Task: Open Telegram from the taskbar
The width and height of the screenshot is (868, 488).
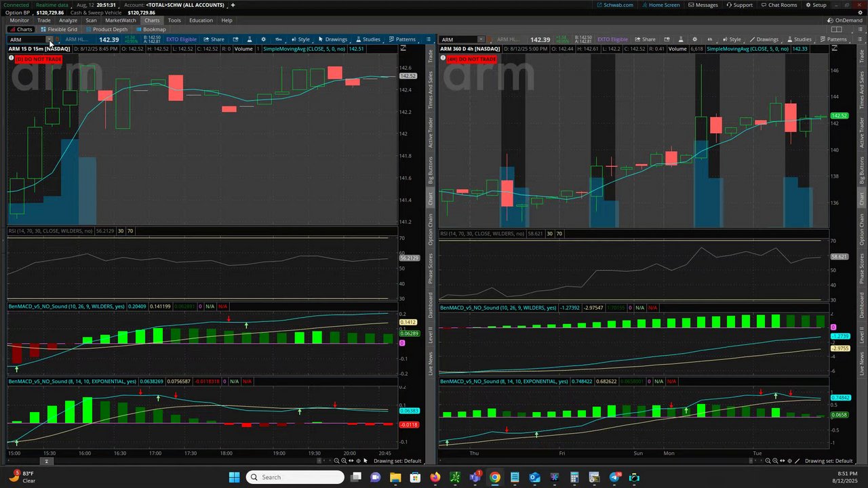Action: (614, 477)
